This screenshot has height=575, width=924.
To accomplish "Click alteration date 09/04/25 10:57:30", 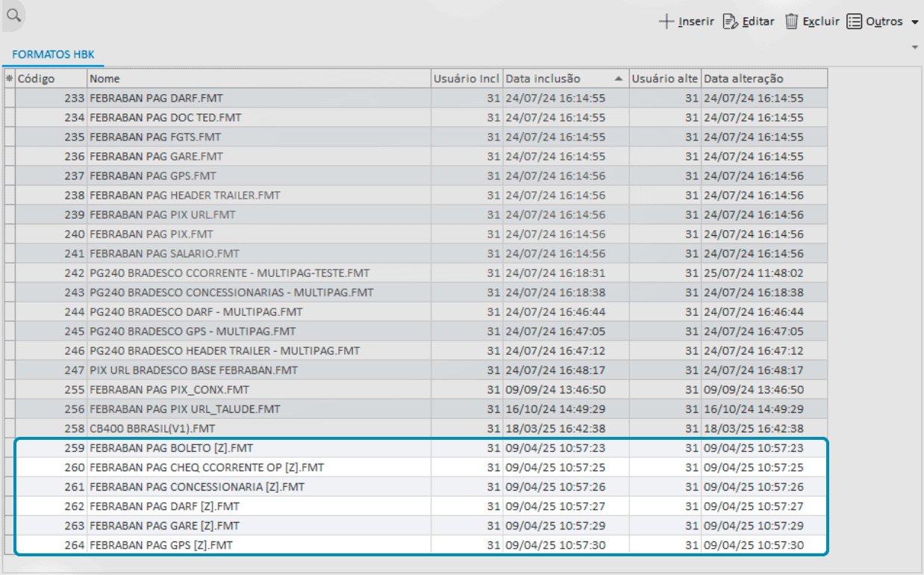I will coord(764,545).
